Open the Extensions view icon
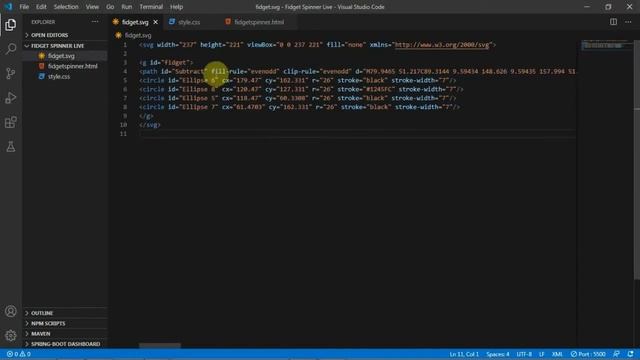This screenshot has width=640, height=360. point(11,122)
